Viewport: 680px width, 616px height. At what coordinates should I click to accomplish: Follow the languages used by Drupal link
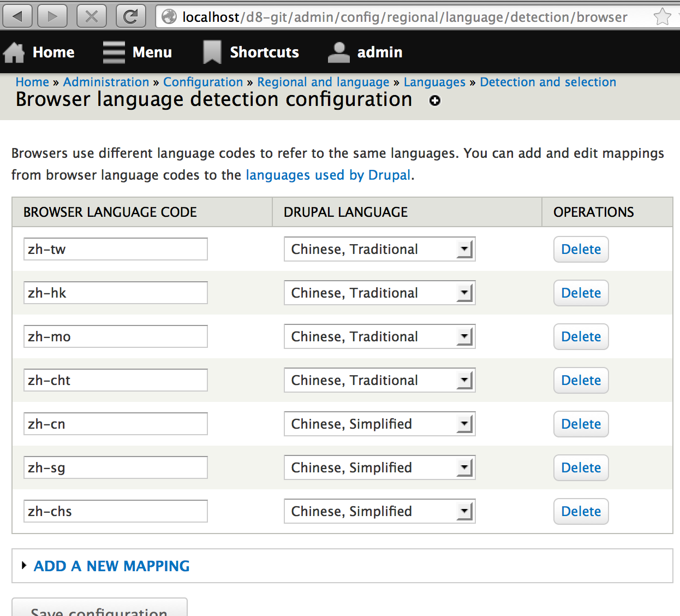(328, 175)
